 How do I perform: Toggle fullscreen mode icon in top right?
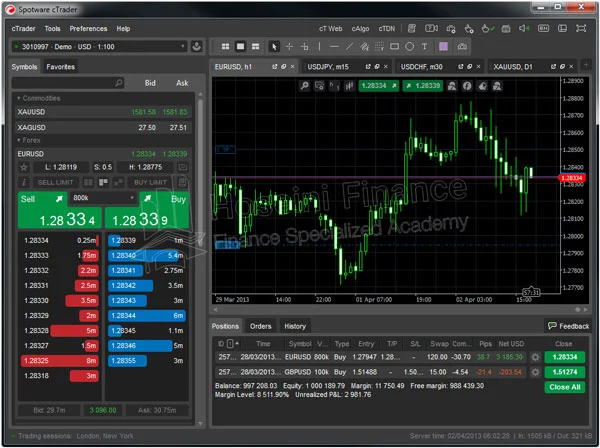point(581,29)
